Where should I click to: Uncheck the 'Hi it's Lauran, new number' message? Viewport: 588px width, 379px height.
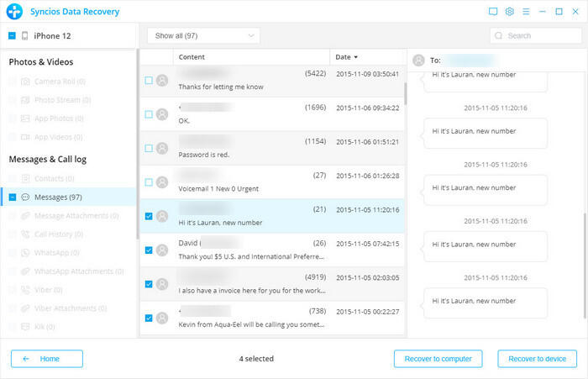(149, 216)
